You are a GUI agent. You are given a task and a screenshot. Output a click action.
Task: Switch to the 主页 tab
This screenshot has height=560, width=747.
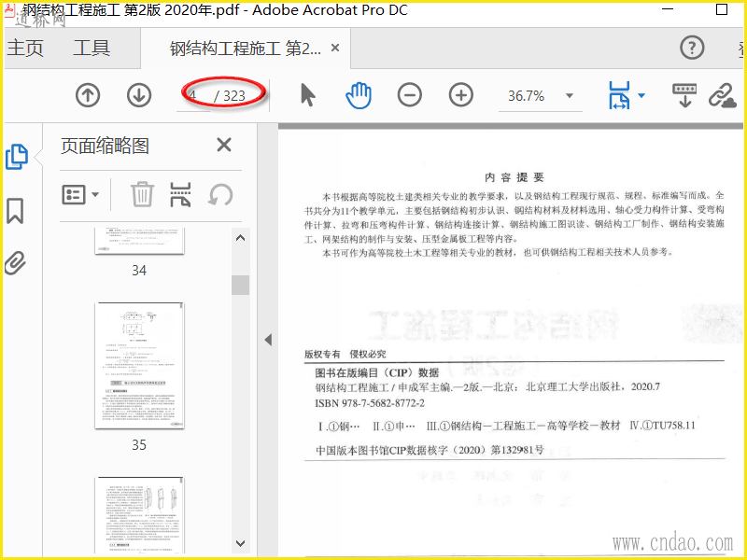point(25,49)
